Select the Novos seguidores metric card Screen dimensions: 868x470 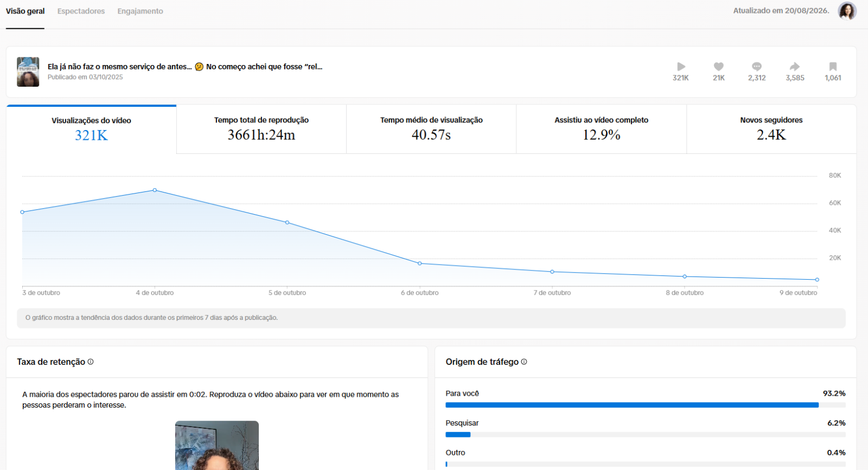click(771, 129)
